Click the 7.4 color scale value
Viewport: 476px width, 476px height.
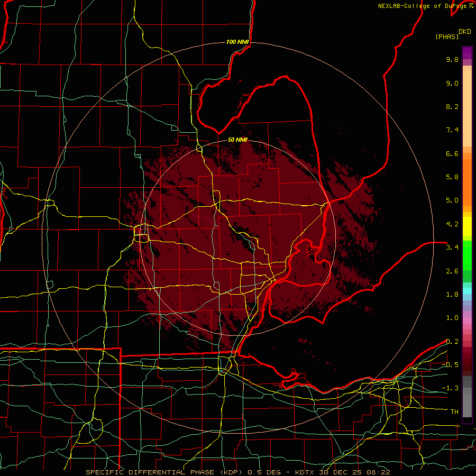coord(452,130)
